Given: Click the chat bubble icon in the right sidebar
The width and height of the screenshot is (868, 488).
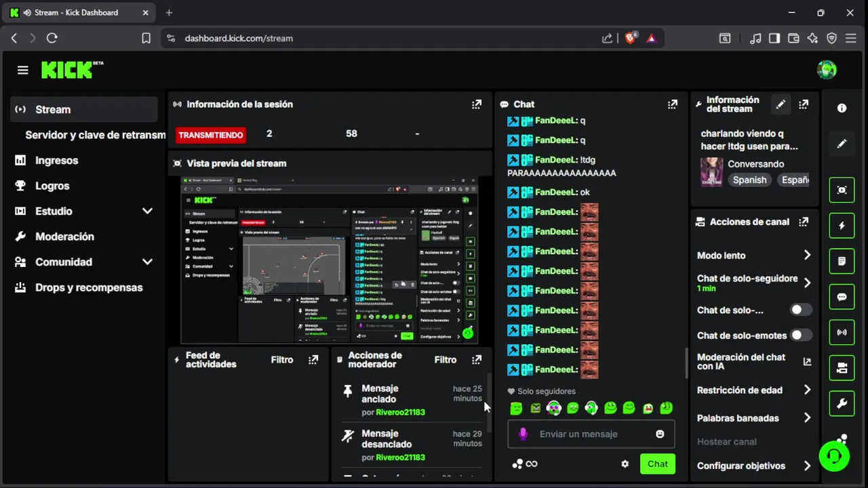Looking at the screenshot, I should click(x=842, y=297).
